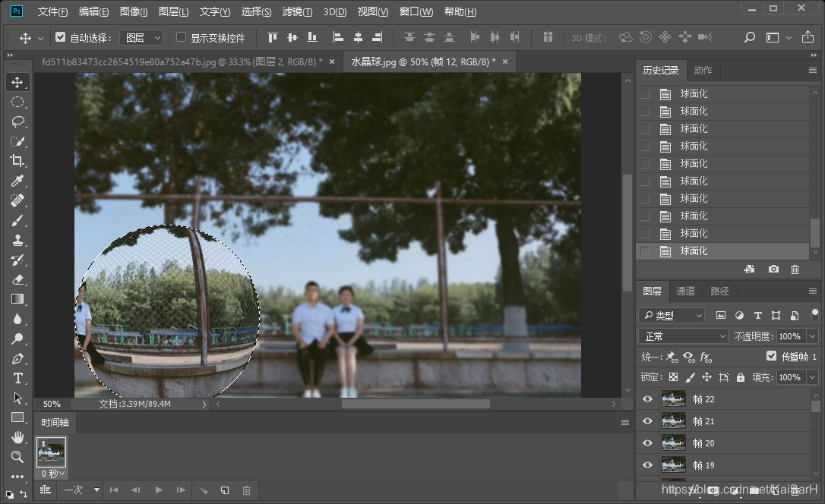Convert to video timeline button

(x=46, y=490)
